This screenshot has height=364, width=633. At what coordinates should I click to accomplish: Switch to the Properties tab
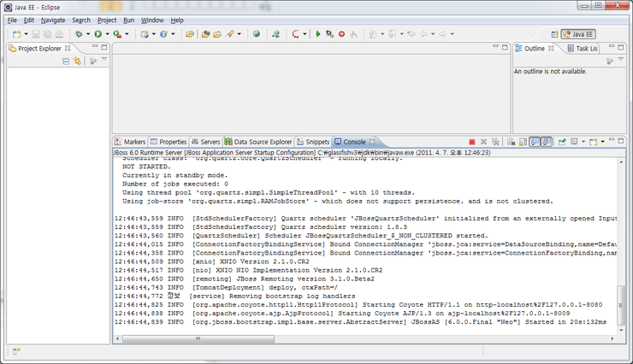tap(169, 142)
